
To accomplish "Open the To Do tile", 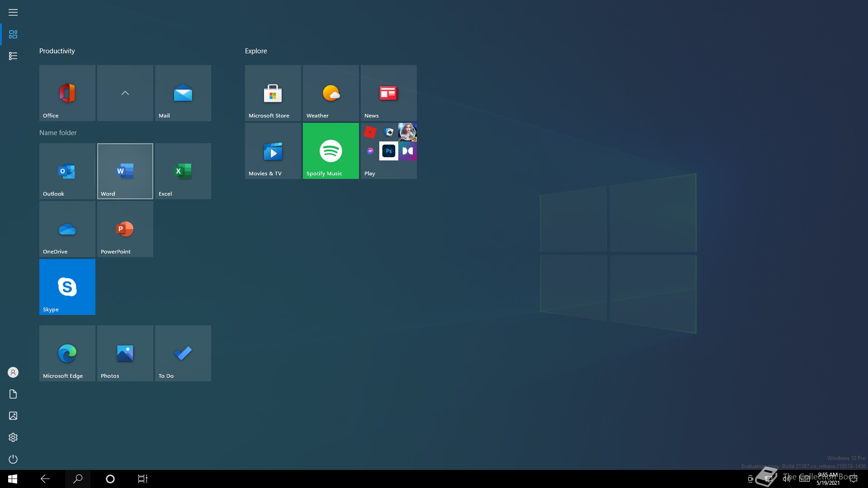I will pos(183,353).
